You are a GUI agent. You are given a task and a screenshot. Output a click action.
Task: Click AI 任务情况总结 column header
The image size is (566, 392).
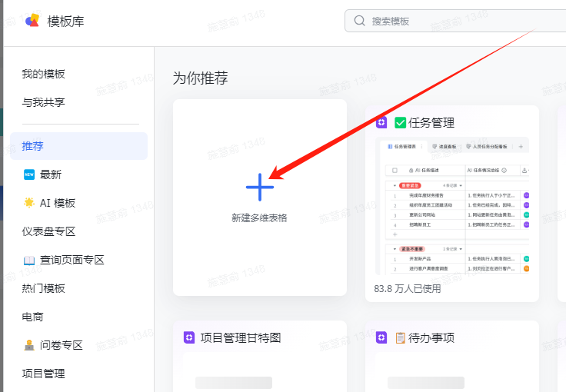tap(487, 170)
